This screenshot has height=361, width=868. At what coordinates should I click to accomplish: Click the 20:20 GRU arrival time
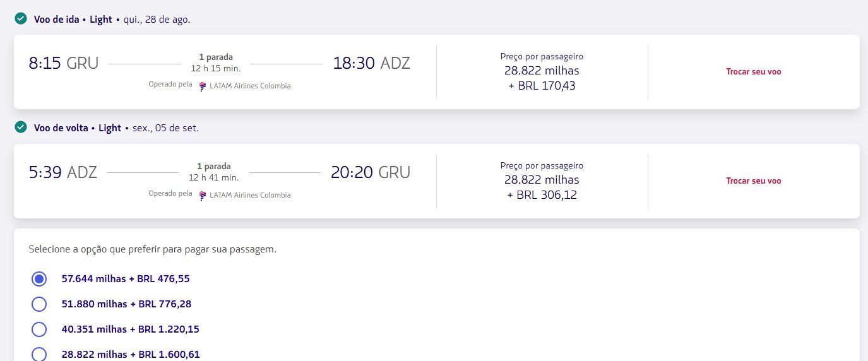click(x=371, y=172)
